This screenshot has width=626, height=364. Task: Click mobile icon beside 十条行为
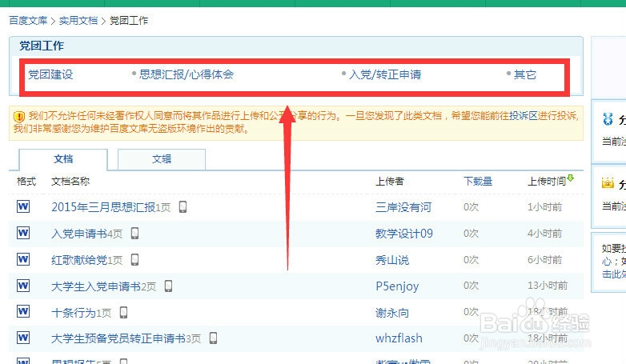(124, 312)
